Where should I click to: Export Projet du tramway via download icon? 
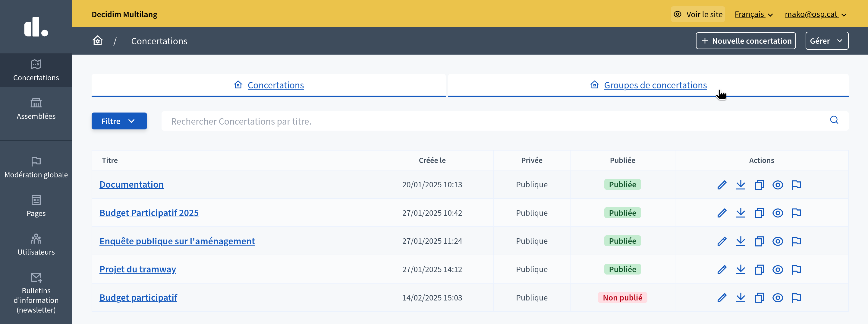[741, 270]
